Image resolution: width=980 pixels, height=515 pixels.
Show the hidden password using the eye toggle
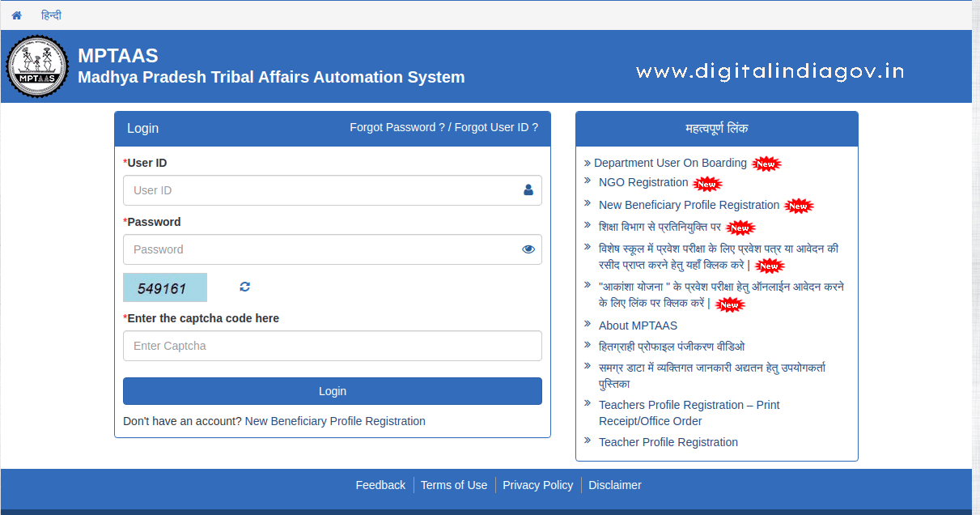tap(528, 249)
